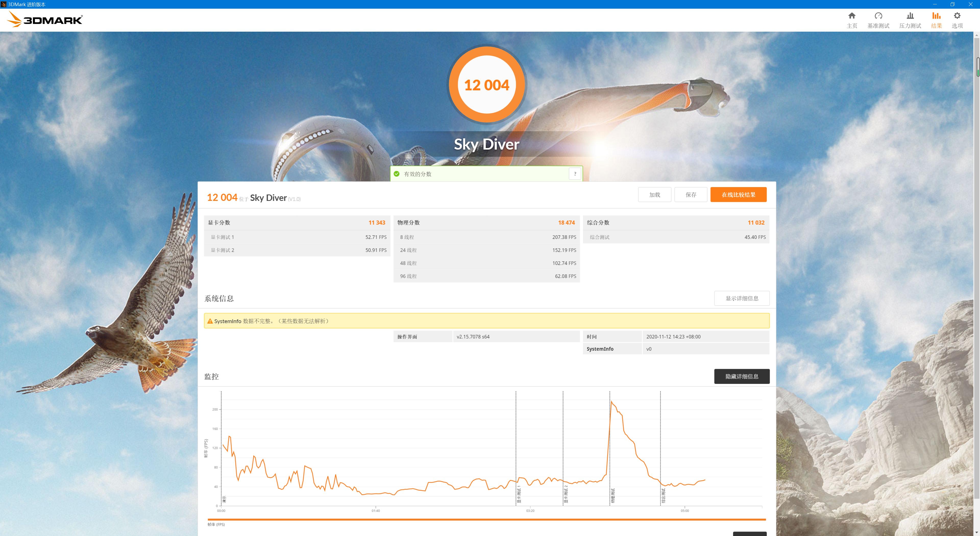Minimize the 3DMark window
This screenshot has height=536, width=980.
[x=935, y=4]
